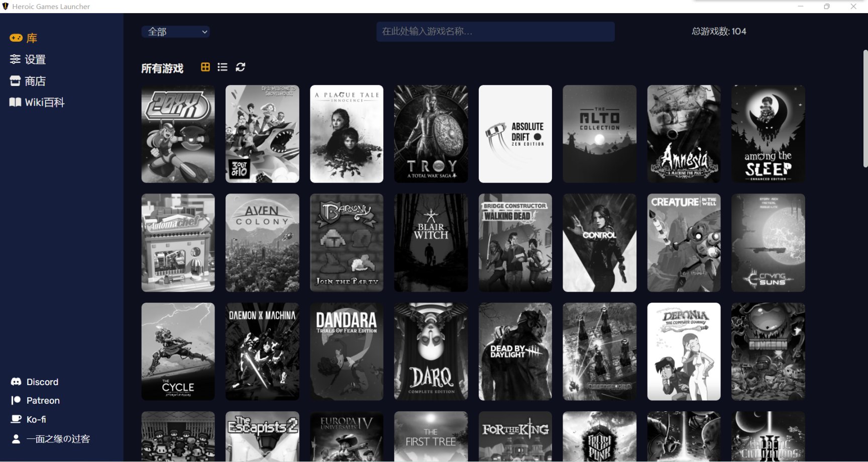The image size is (868, 462).
Task: Click the Ko-fi cup icon
Action: point(16,419)
